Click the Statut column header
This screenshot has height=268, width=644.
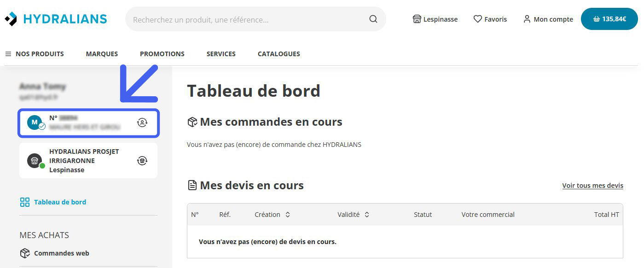[423, 215]
